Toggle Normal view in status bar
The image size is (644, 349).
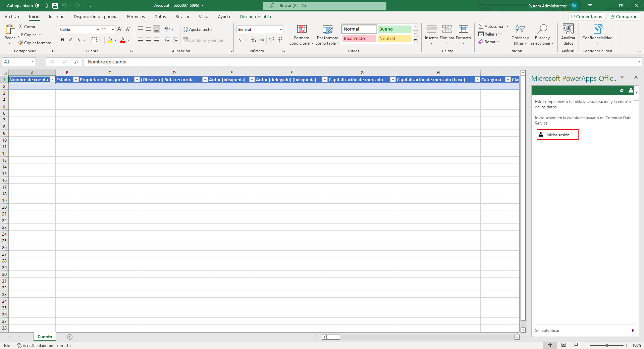[x=550, y=345]
